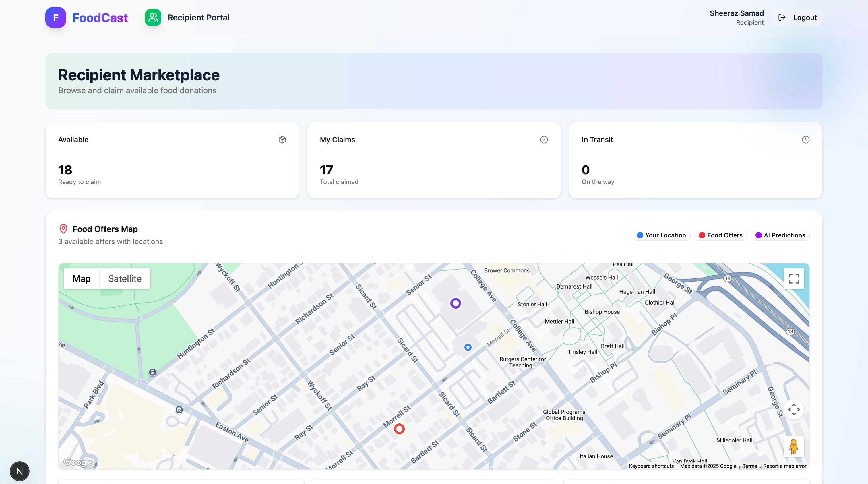This screenshot has height=484, width=868.
Task: Click the Available box package icon
Action: (x=282, y=140)
